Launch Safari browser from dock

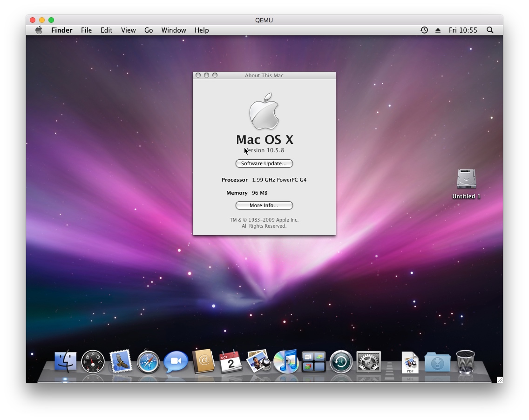[x=148, y=362]
